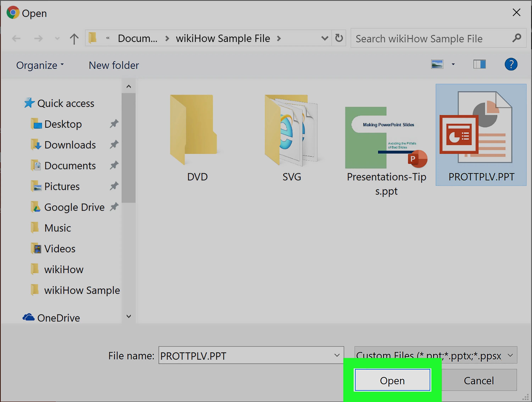Open the File name dropdown arrow
Viewport: 532px width, 402px height.
tap(337, 355)
